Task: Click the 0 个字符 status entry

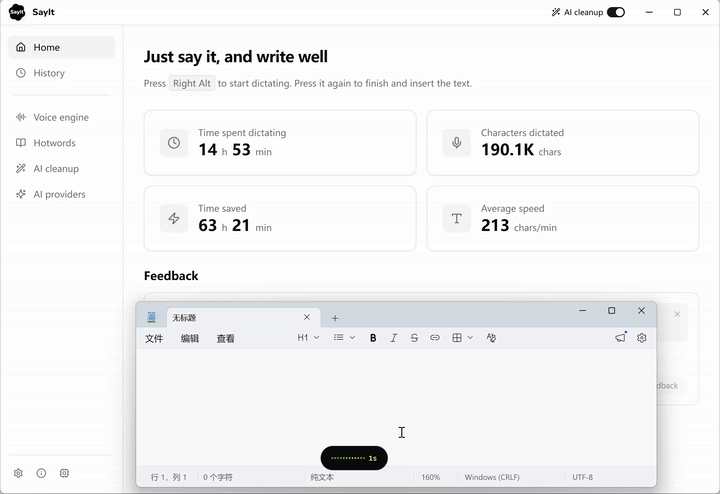Action: point(218,477)
